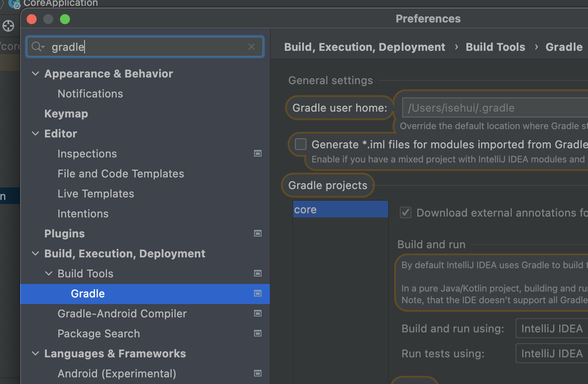The height and width of the screenshot is (384, 588).
Task: Select core in Gradle projects list
Action: [x=341, y=209]
